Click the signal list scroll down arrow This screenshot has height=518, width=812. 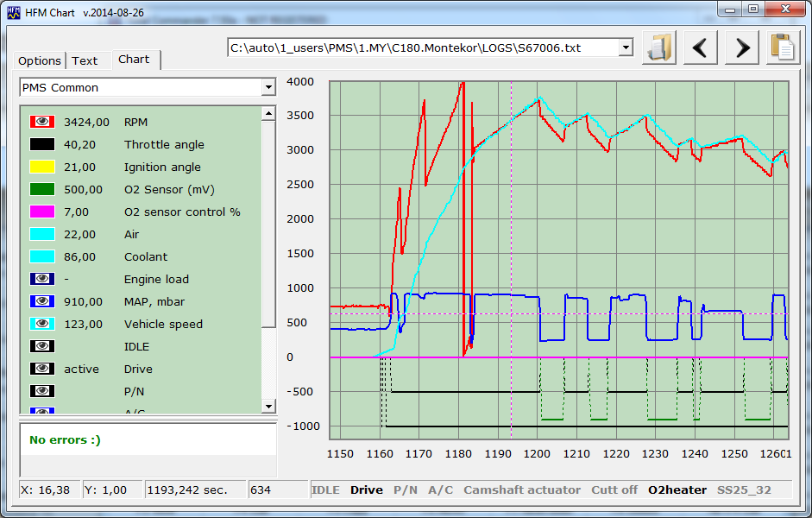click(268, 406)
